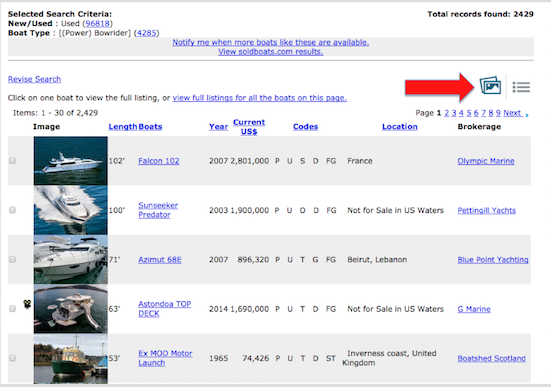Jump to results page 9

498,113
